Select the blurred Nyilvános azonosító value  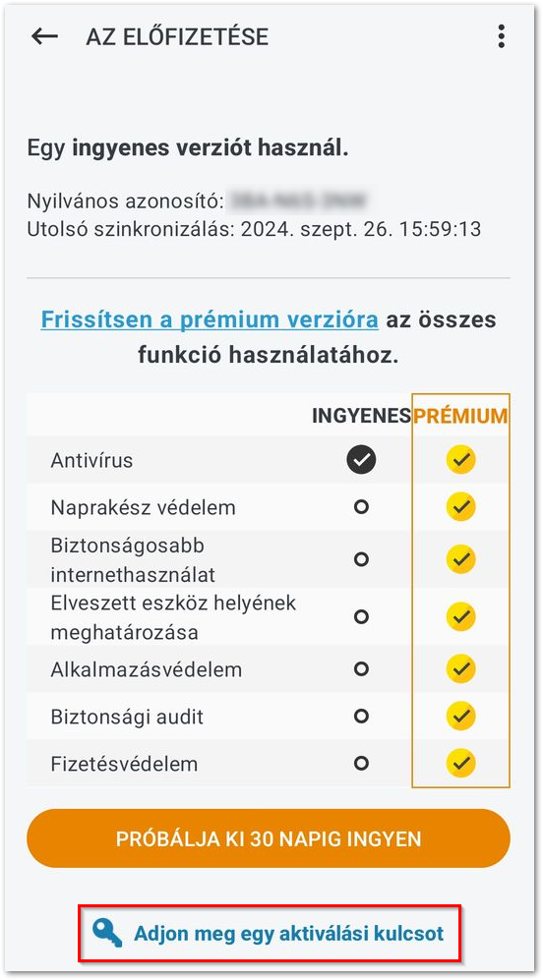(x=298, y=202)
